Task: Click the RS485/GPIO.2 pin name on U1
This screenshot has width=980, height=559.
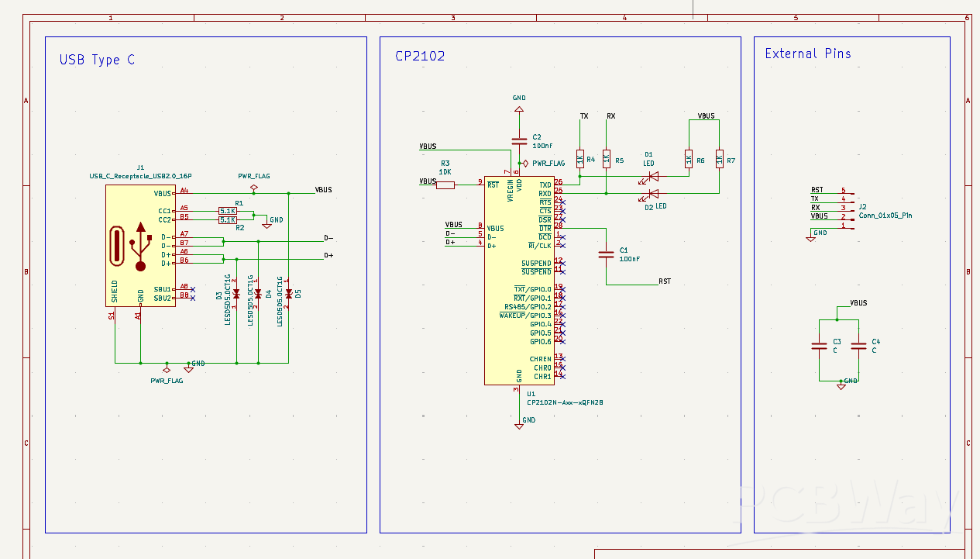Action: [x=528, y=307]
